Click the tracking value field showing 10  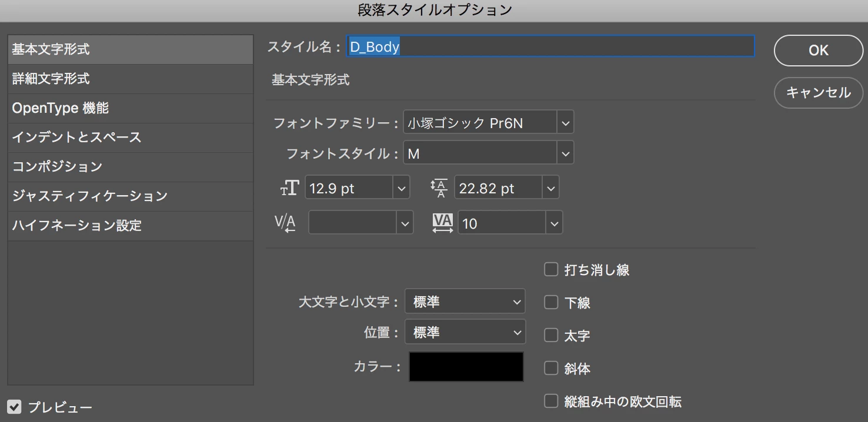[502, 223]
